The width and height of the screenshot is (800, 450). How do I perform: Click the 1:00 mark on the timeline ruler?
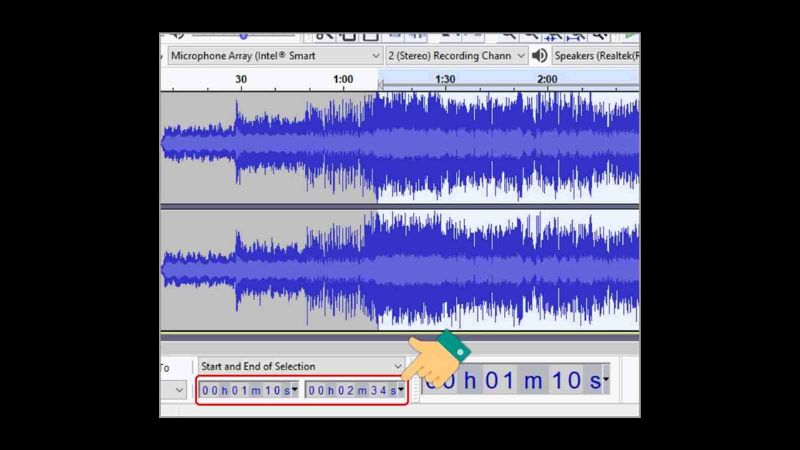click(343, 80)
